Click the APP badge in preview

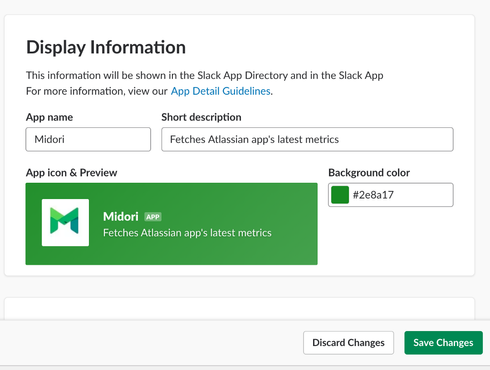[x=153, y=217]
